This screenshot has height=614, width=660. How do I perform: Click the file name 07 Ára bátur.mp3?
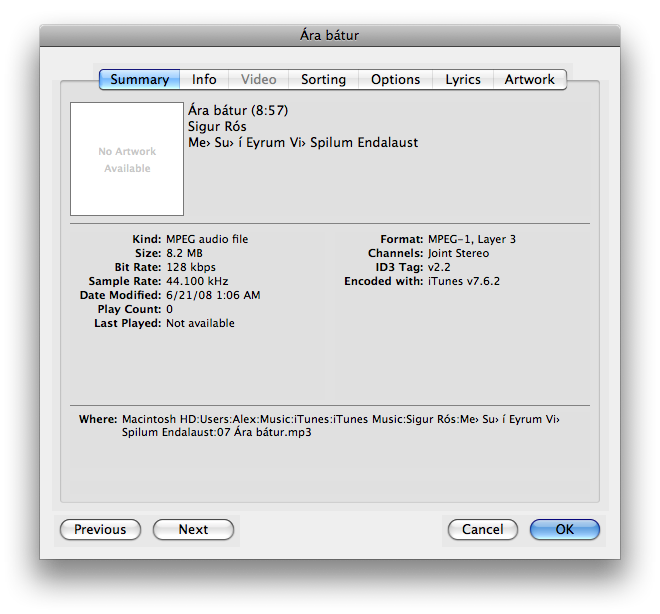264,432
